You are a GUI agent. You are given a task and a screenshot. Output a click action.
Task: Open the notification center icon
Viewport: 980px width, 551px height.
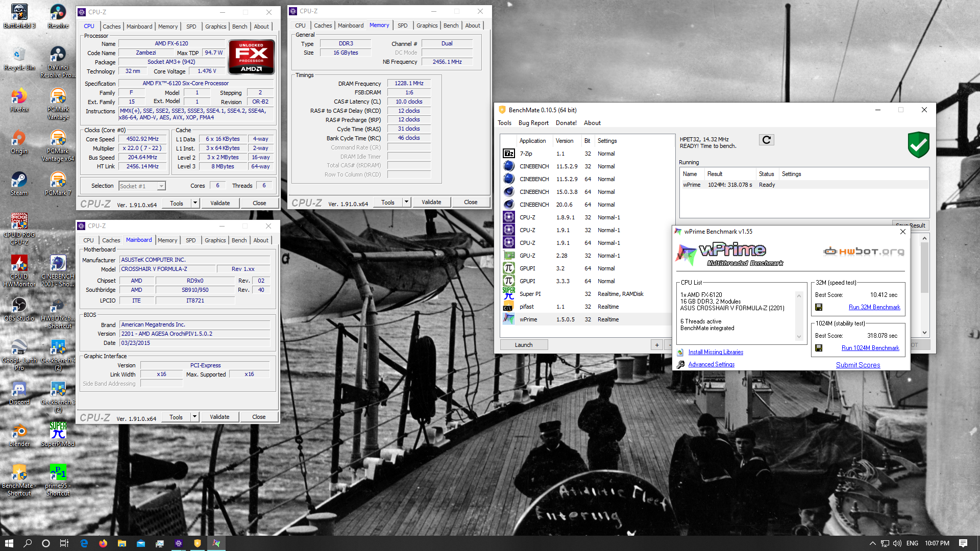click(963, 543)
